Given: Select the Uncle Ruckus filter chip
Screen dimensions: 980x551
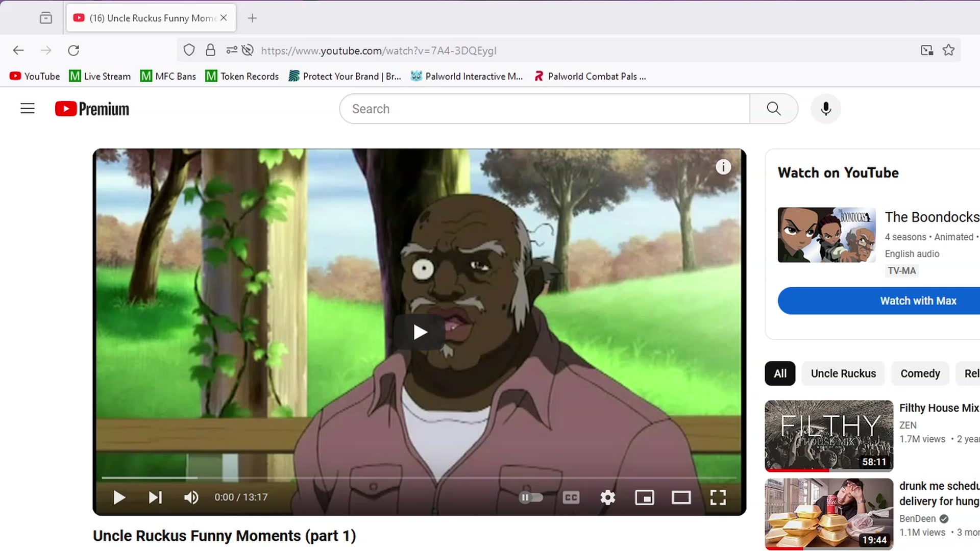Looking at the screenshot, I should pyautogui.click(x=843, y=373).
